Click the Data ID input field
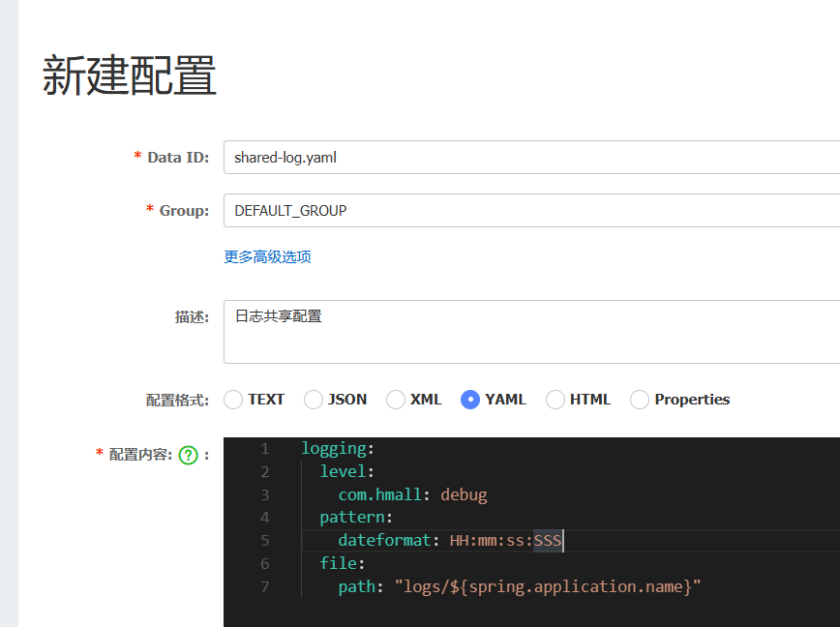The width and height of the screenshot is (840, 627). [435, 157]
